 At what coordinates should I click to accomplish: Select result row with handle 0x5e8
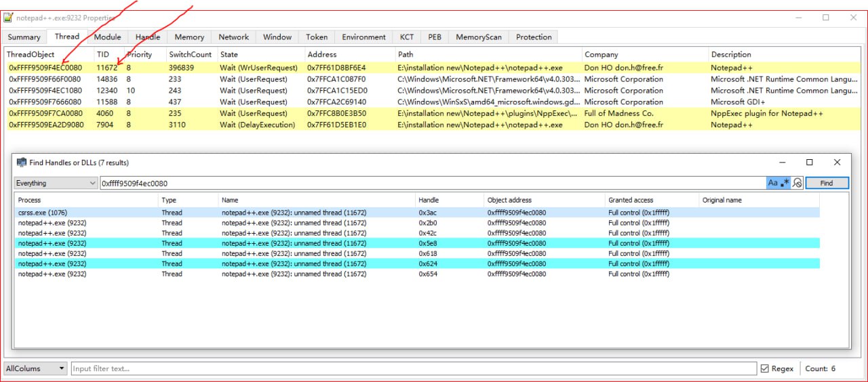(417, 243)
